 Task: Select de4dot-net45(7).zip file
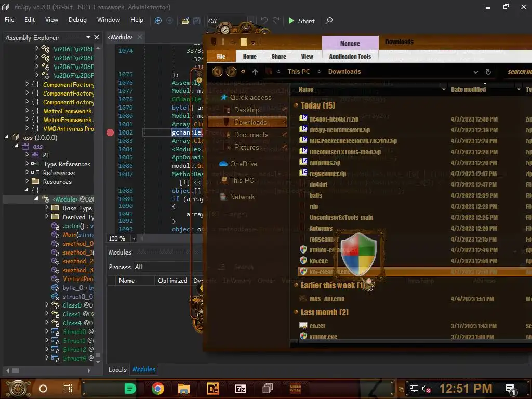334,119
